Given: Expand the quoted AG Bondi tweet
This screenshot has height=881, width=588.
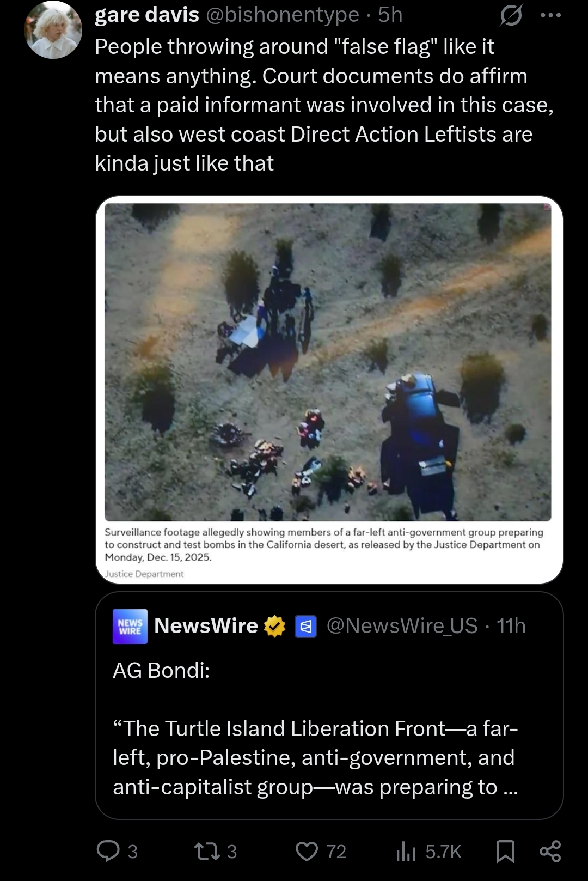Looking at the screenshot, I should [329, 706].
